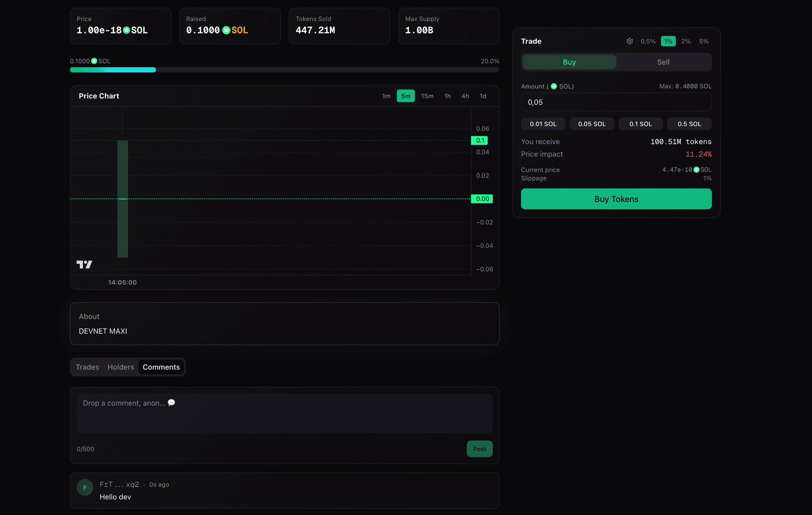Screen dimensions: 812x515
Task: Set chart interval to 1d
Action: coord(483,96)
